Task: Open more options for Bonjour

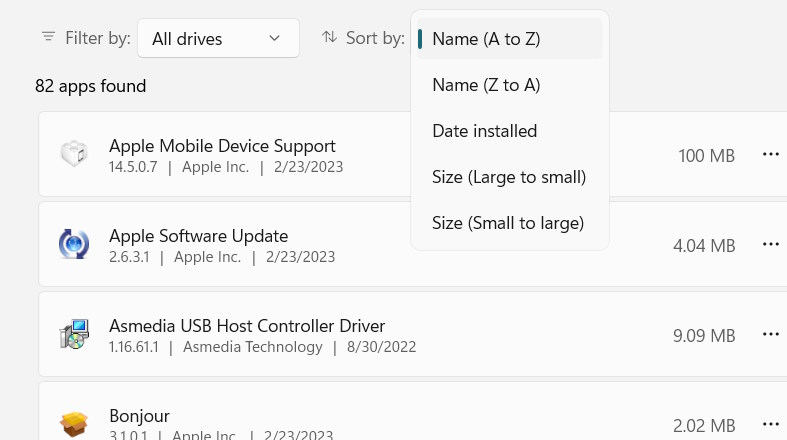Action: 770,425
